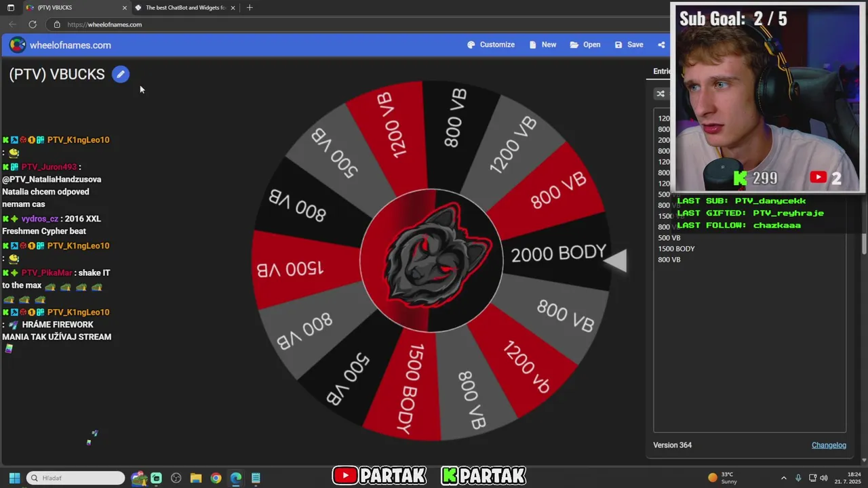868x488 pixels.
Task: Click the wheelofnames.com logo icon
Action: [x=17, y=45]
